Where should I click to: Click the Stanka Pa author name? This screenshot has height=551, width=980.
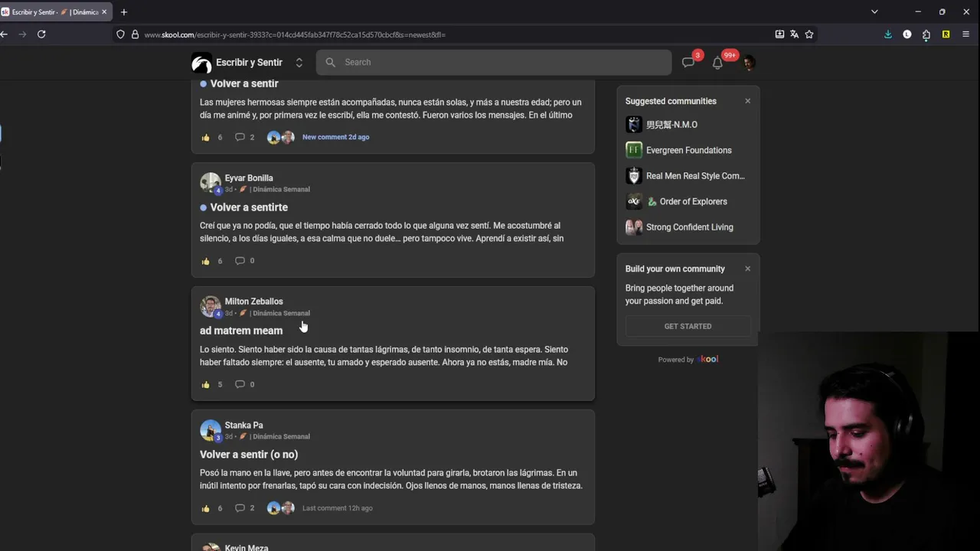pos(243,425)
